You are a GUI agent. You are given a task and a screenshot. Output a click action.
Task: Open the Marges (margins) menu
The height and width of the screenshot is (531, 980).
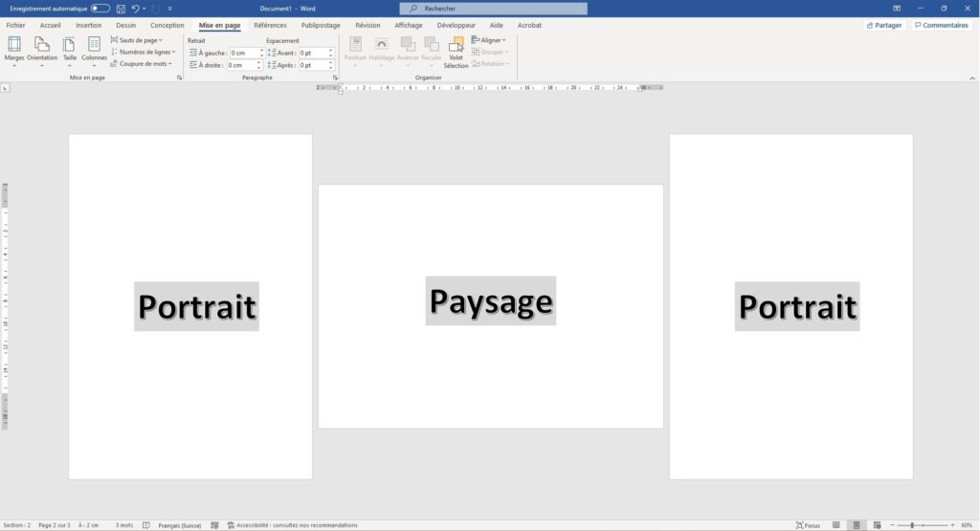click(13, 52)
